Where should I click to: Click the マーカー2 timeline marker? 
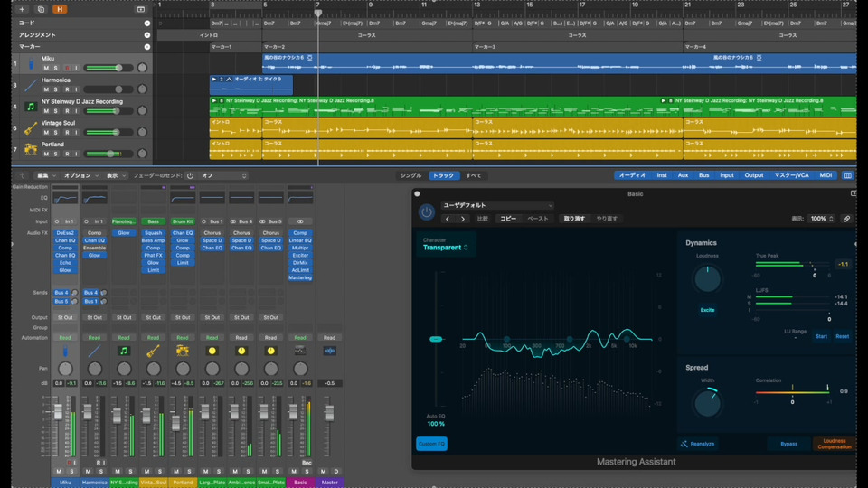coord(275,47)
